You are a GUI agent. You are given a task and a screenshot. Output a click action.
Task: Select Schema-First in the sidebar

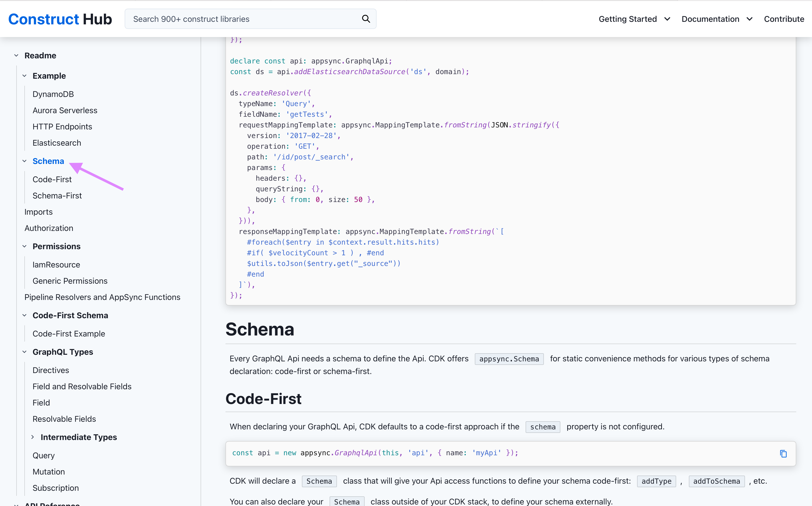coord(57,195)
